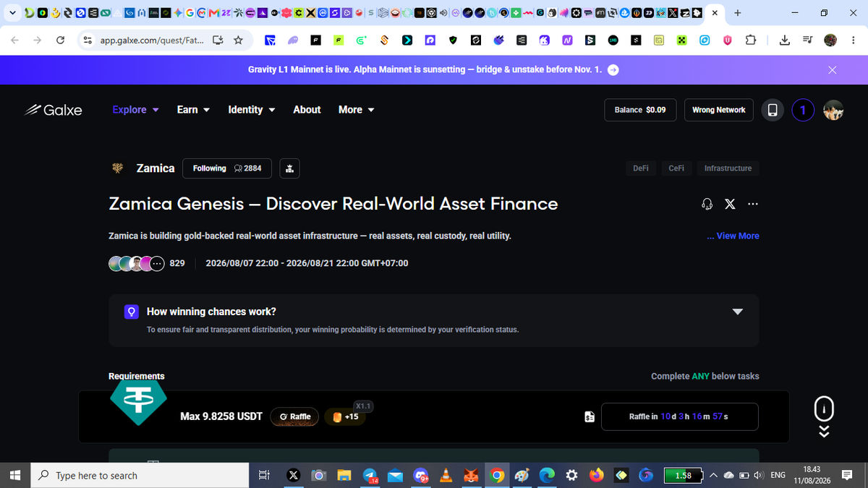The height and width of the screenshot is (488, 868).
Task: Open the About page
Action: (307, 110)
